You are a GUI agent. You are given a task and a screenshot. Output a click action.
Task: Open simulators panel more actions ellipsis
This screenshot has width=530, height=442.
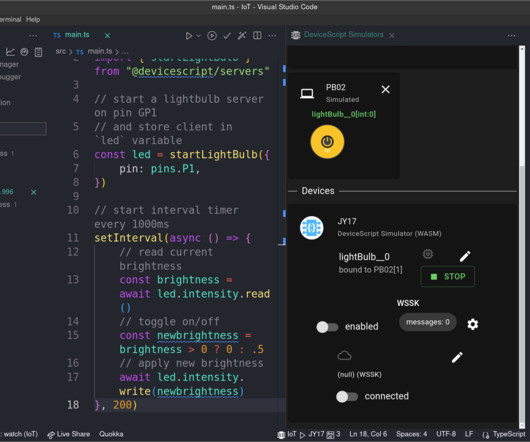point(511,35)
